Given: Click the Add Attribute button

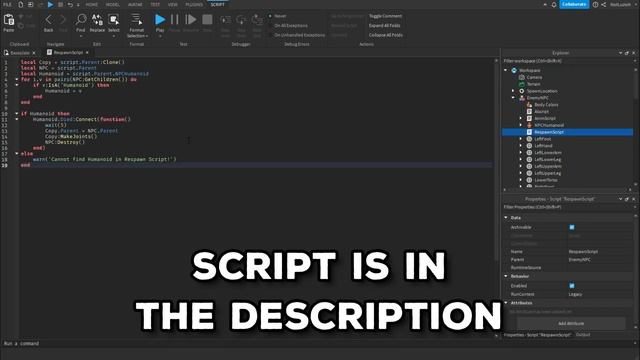Looking at the screenshot, I should pyautogui.click(x=571, y=323).
